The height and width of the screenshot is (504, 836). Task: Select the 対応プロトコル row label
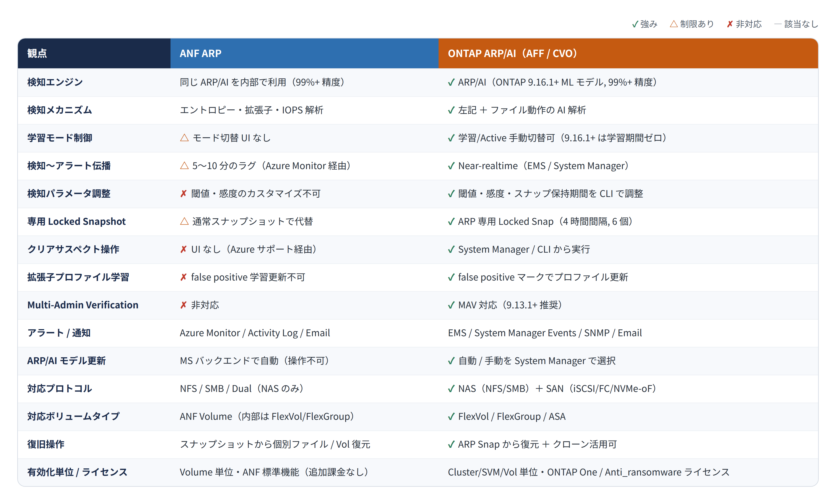click(x=60, y=388)
